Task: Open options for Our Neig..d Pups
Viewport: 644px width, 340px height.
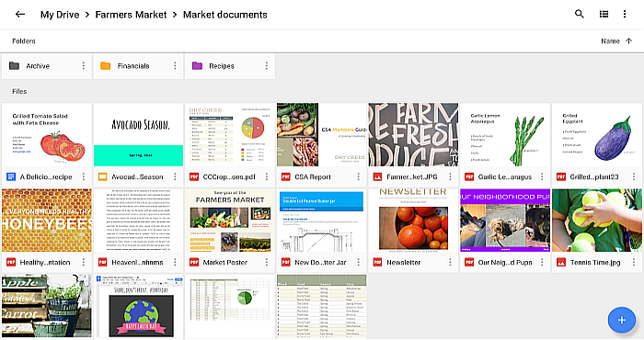Action: point(542,262)
